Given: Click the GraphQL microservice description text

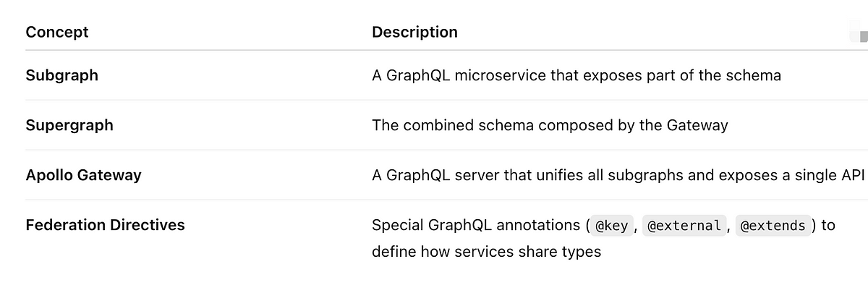Looking at the screenshot, I should point(576,75).
